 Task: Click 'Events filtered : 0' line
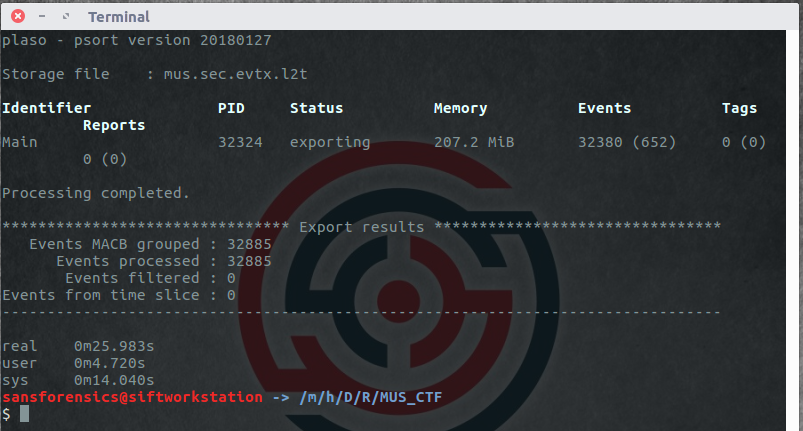(x=151, y=278)
